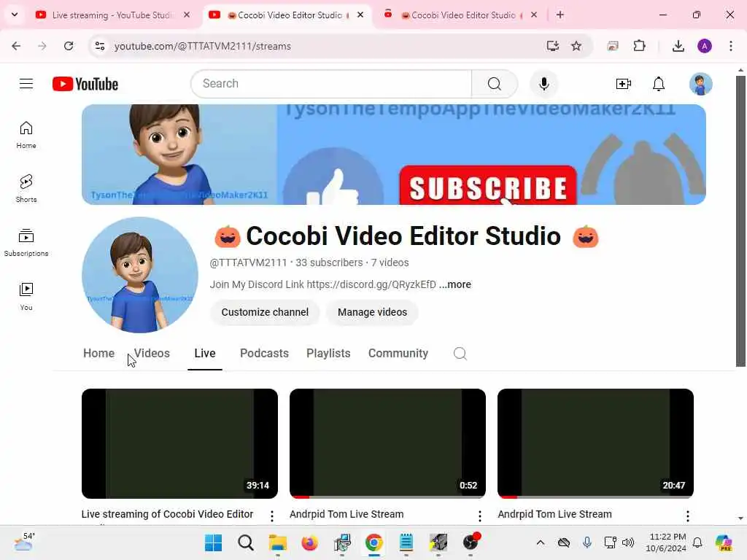Click Customize channel button
Image resolution: width=747 pixels, height=560 pixels.
265,312
